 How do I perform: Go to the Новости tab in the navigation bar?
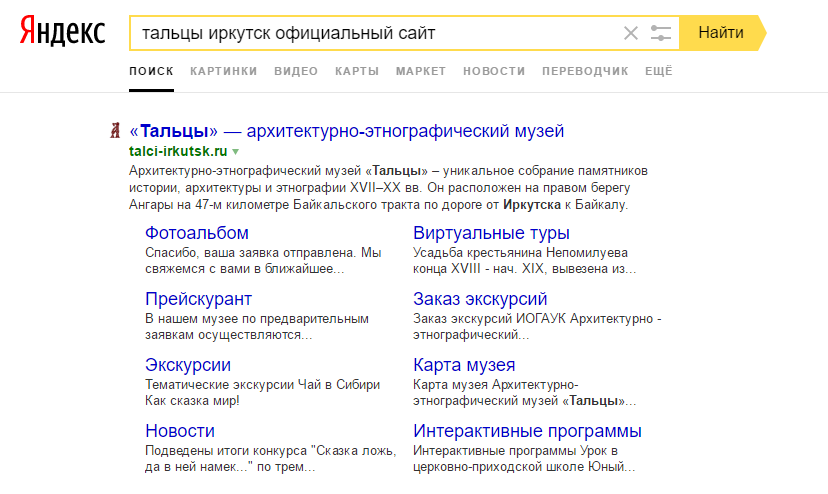point(494,71)
